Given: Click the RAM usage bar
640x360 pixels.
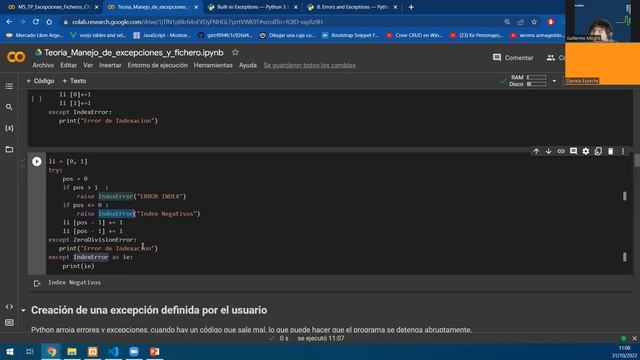Looking at the screenshot, I should click(x=536, y=77).
